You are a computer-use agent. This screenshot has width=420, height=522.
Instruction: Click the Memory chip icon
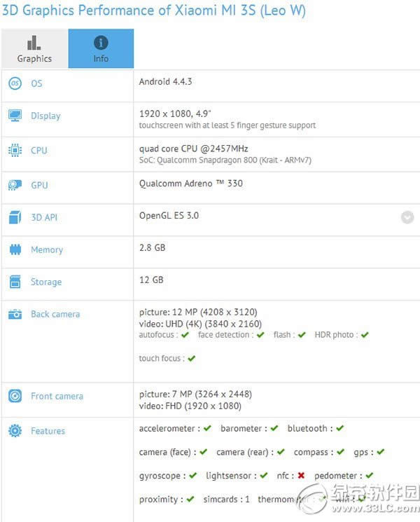pos(15,250)
